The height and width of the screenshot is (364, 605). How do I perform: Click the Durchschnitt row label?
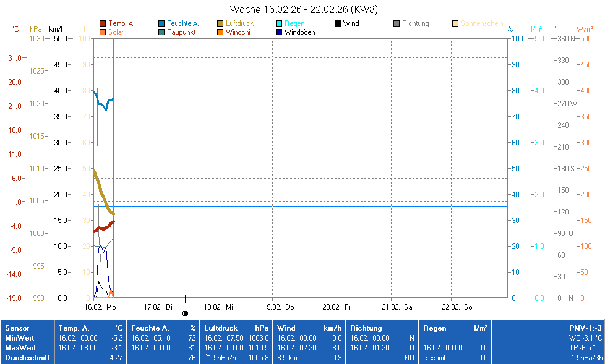coord(27,358)
